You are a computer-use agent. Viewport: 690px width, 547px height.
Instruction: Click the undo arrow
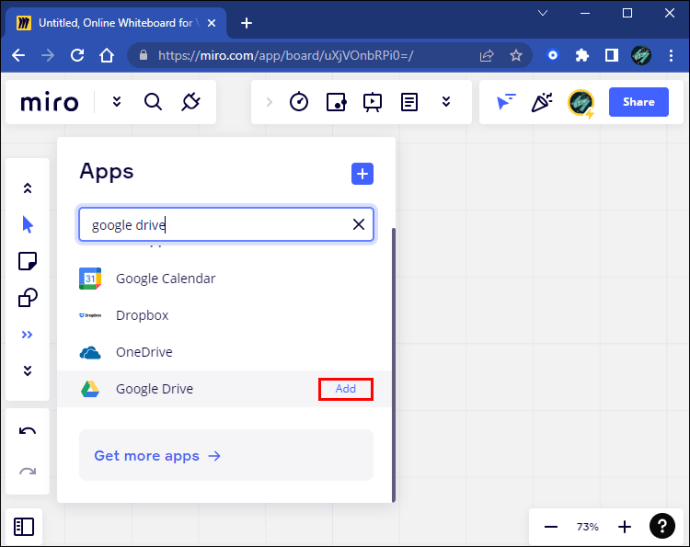27,431
